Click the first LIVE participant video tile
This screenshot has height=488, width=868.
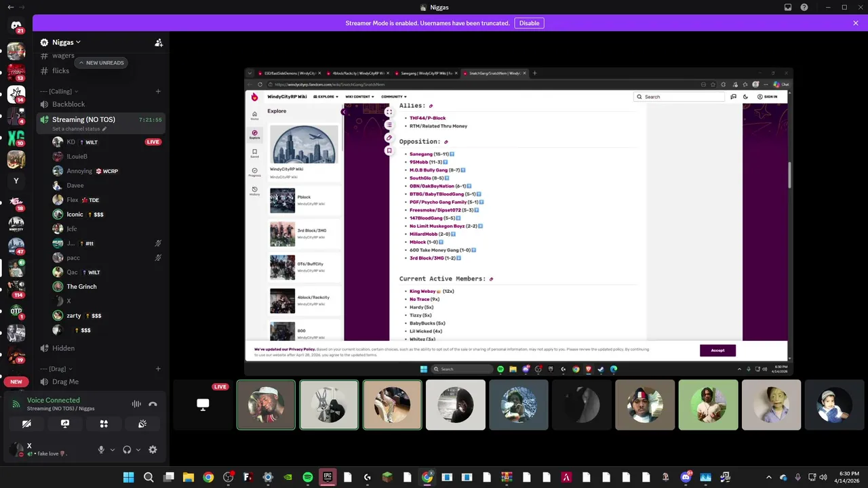coord(266,405)
